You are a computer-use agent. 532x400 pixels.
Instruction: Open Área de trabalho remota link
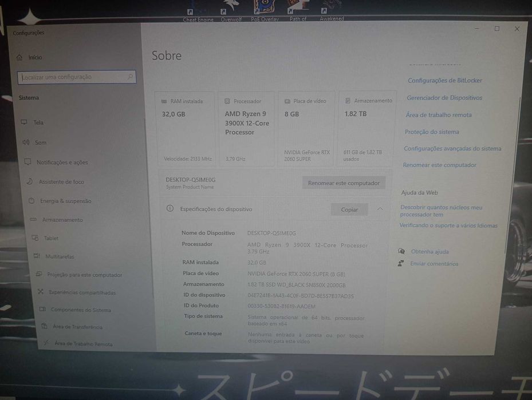[x=439, y=115]
